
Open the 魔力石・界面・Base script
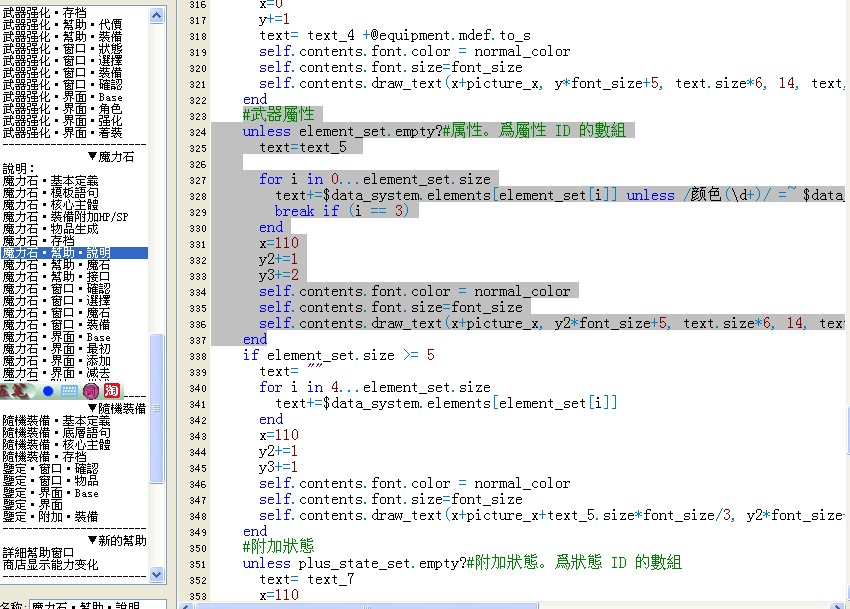[x=56, y=337]
